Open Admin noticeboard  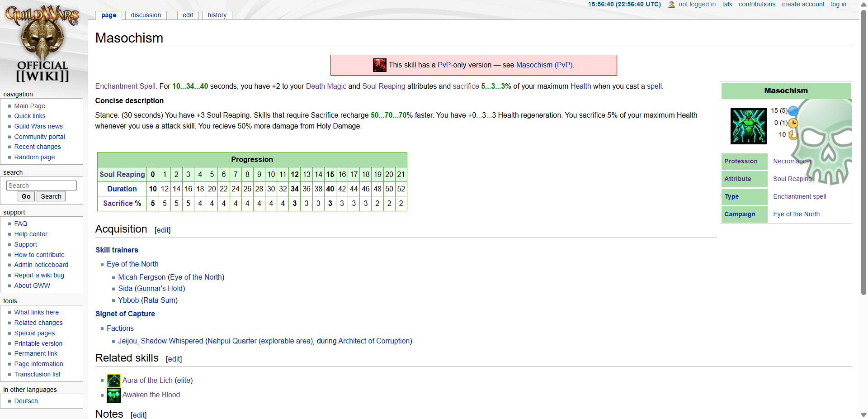point(41,265)
